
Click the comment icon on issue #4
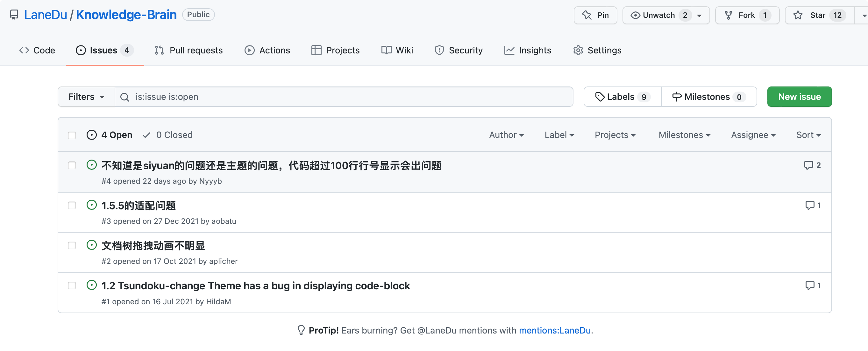click(808, 165)
